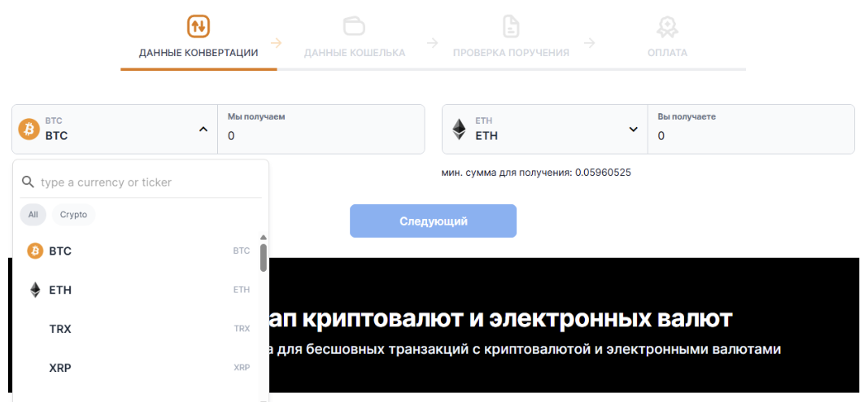Image resolution: width=868 pixels, height=402 pixels.
Task: Collapse the BTC currency dropdown chevron
Action: tap(203, 129)
